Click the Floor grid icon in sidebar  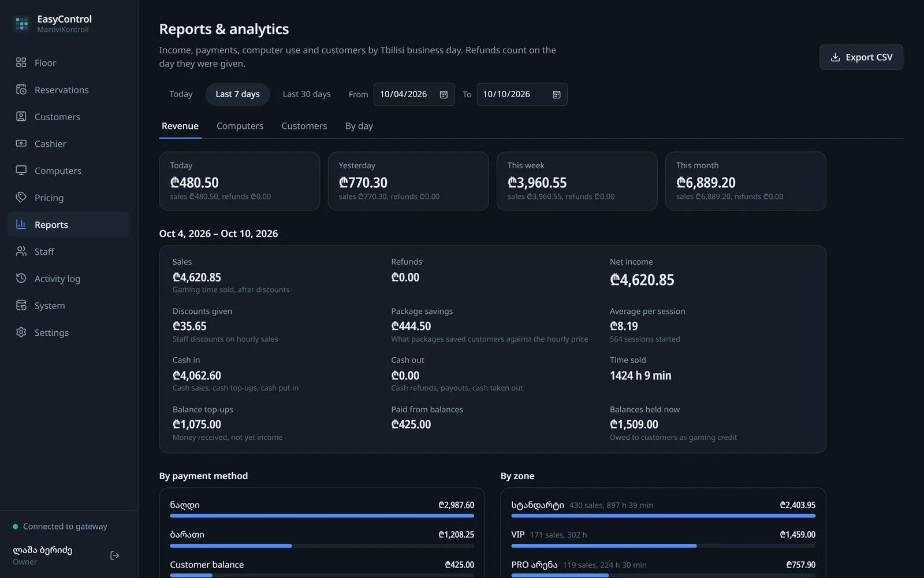click(21, 62)
